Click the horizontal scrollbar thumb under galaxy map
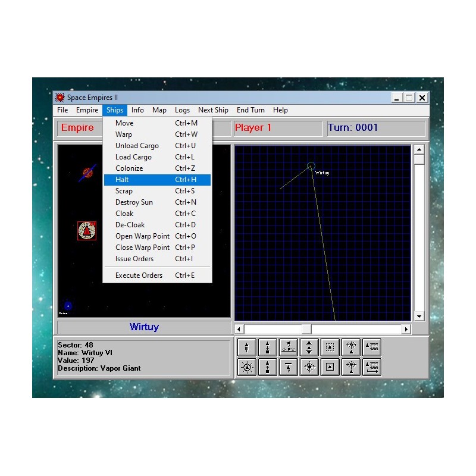Viewport: 476px width, 476px height. coord(306,329)
